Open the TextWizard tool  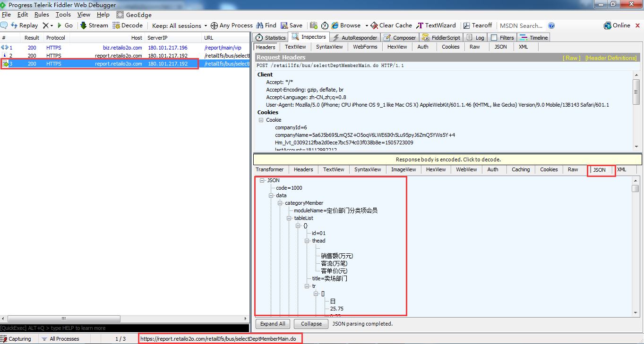pos(436,25)
